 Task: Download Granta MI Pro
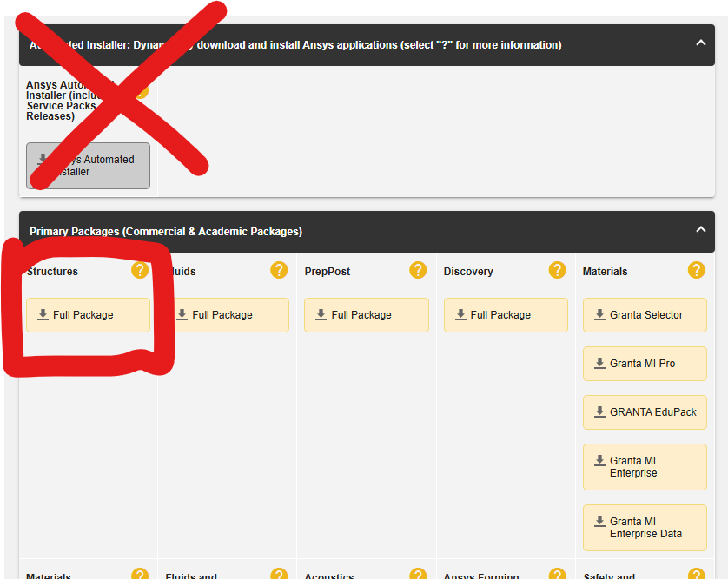click(645, 364)
